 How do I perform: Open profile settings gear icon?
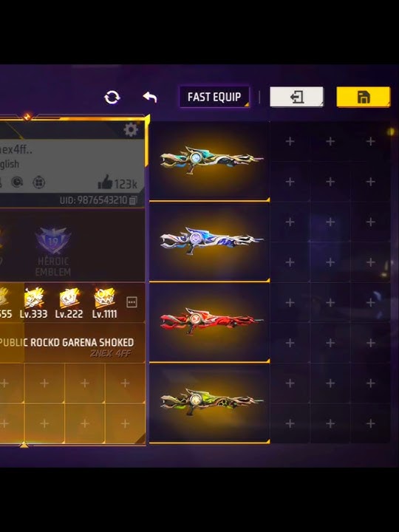pos(131,129)
